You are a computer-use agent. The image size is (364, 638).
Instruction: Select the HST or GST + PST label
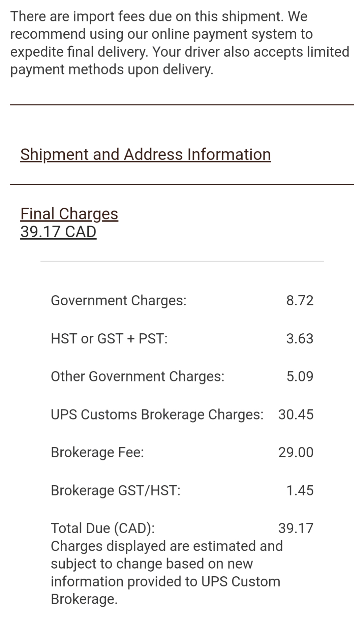tap(109, 339)
